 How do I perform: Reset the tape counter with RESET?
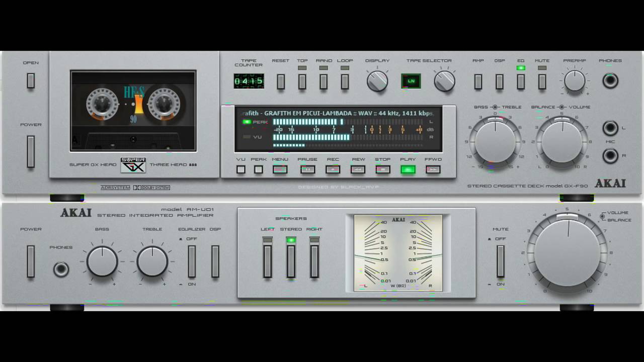(281, 81)
